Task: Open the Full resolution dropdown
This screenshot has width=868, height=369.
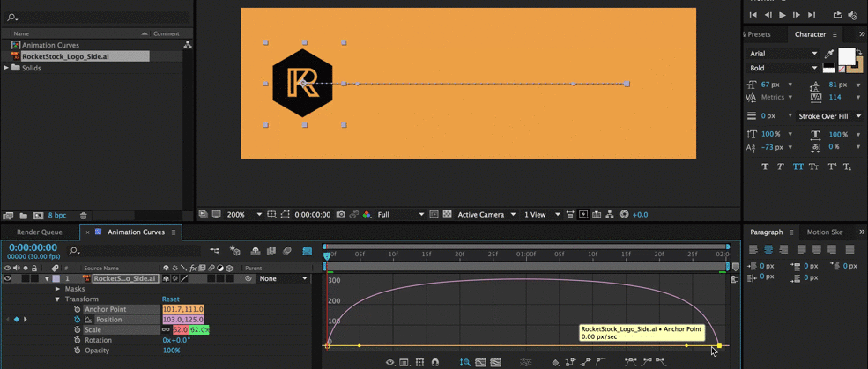Action: click(401, 215)
